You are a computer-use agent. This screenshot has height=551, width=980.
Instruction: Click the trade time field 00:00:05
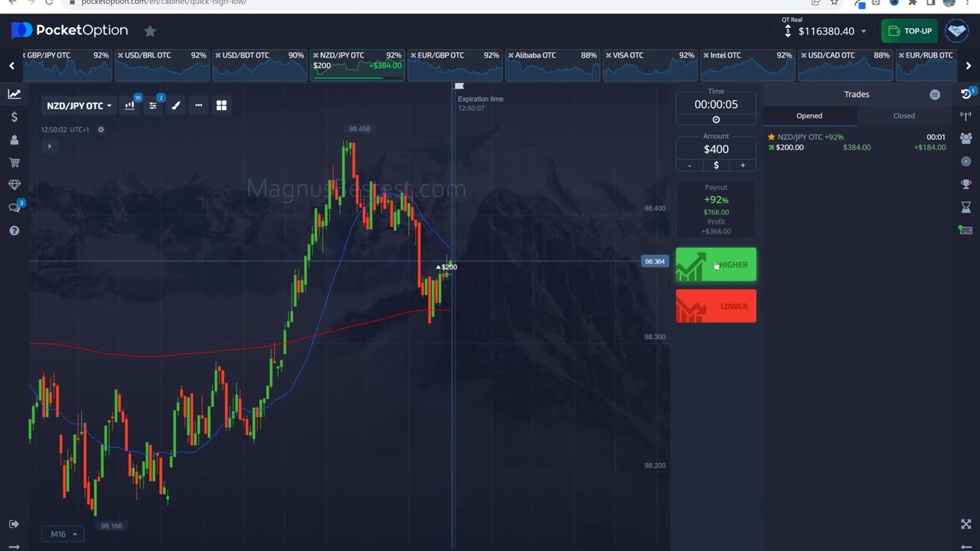click(x=716, y=104)
